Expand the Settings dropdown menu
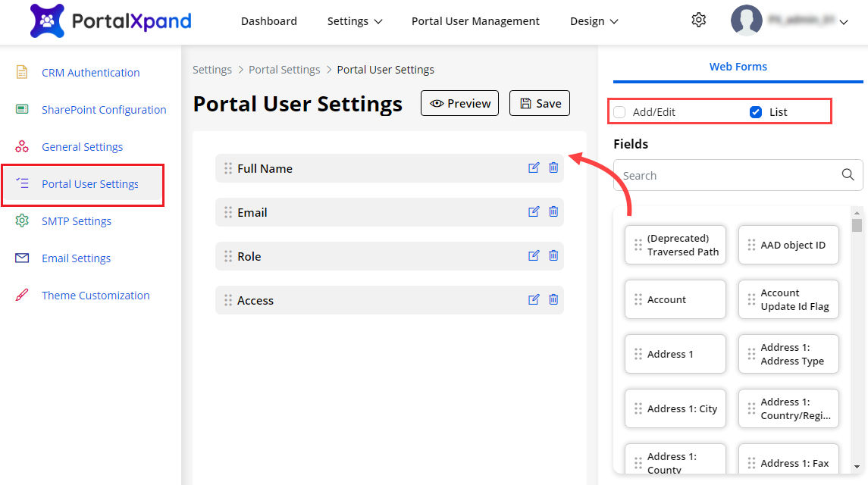The width and height of the screenshot is (868, 485). [x=354, y=21]
